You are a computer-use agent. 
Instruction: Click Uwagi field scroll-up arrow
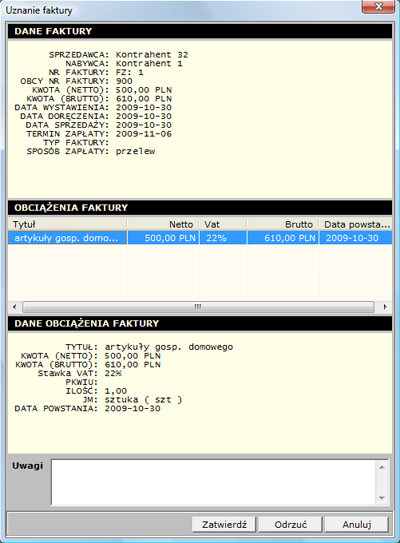pos(382,468)
